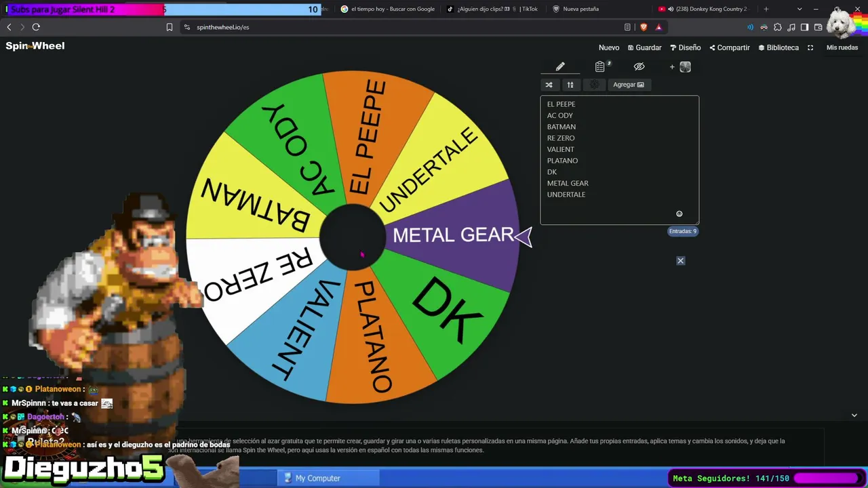The image size is (868, 488).
Task: Click the Agregar image button
Action: pos(629,85)
